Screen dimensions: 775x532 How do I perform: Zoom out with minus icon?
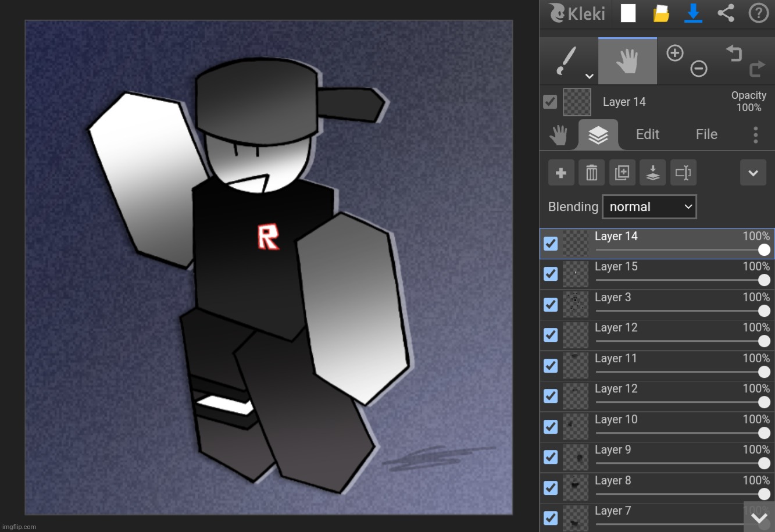[x=699, y=69]
